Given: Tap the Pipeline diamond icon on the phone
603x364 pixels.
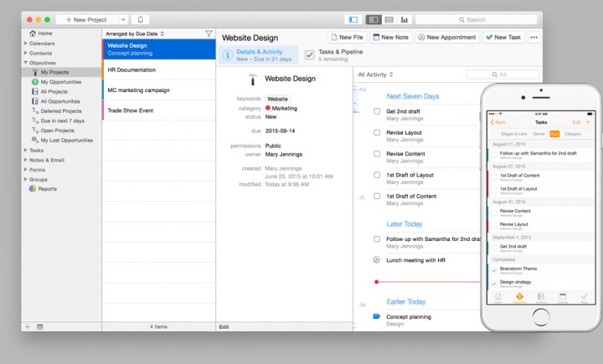Looking at the screenshot, I should coord(519,297).
